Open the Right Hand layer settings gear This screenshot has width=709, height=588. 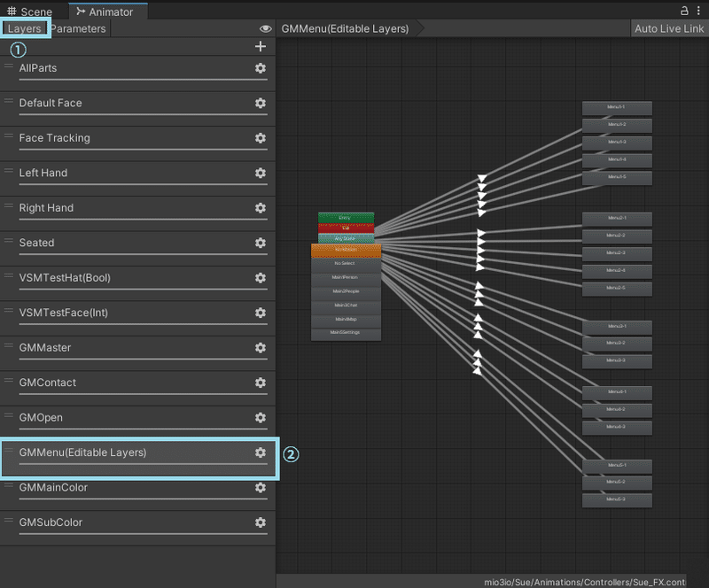(260, 208)
